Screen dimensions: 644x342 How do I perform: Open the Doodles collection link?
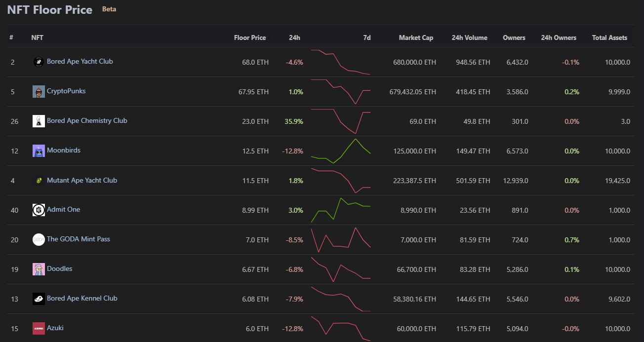[60, 269]
